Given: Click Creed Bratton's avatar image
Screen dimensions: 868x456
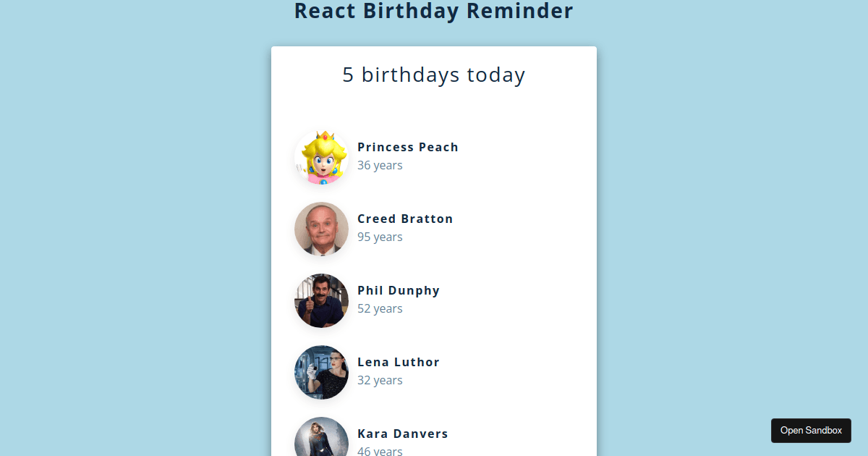Looking at the screenshot, I should tap(320, 229).
